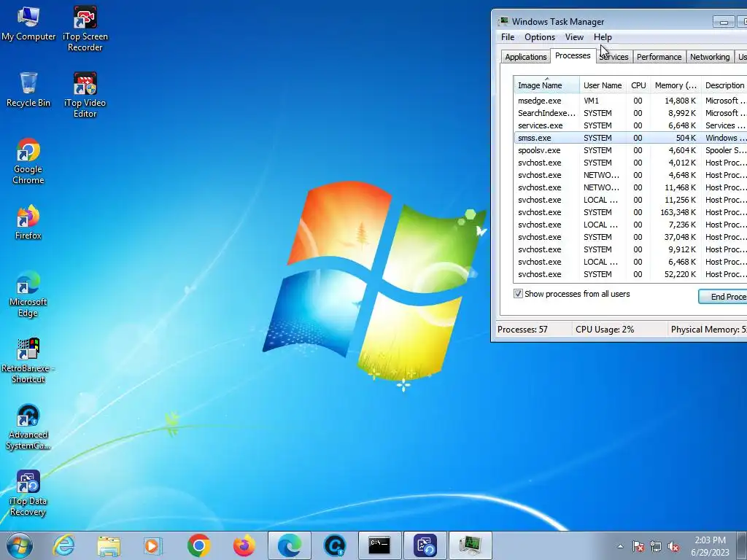Sort processes by Memory column header
This screenshot has width=747, height=560.
(676, 85)
